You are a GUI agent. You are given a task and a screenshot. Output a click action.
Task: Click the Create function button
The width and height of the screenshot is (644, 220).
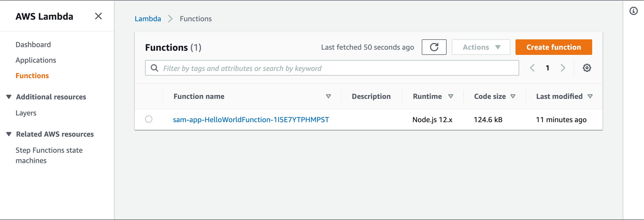click(x=553, y=47)
